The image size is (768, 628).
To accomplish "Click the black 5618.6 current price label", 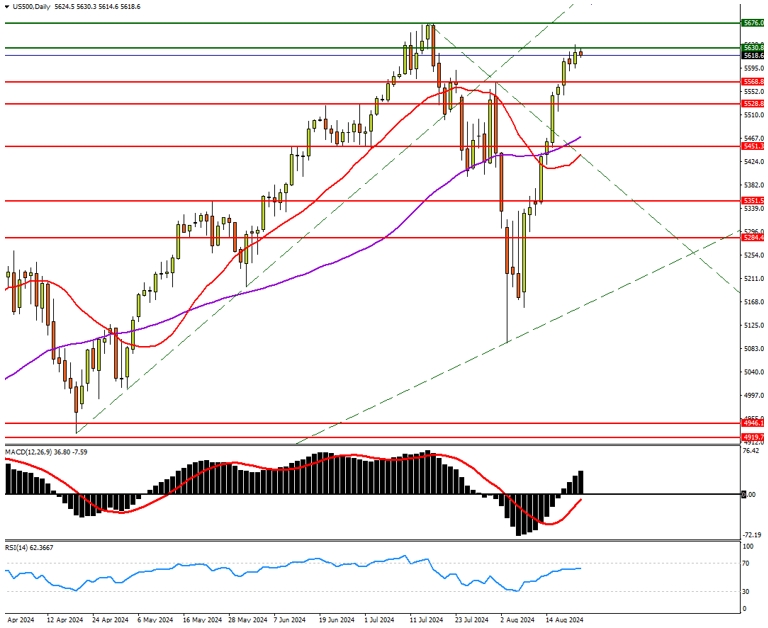I will [x=753, y=56].
